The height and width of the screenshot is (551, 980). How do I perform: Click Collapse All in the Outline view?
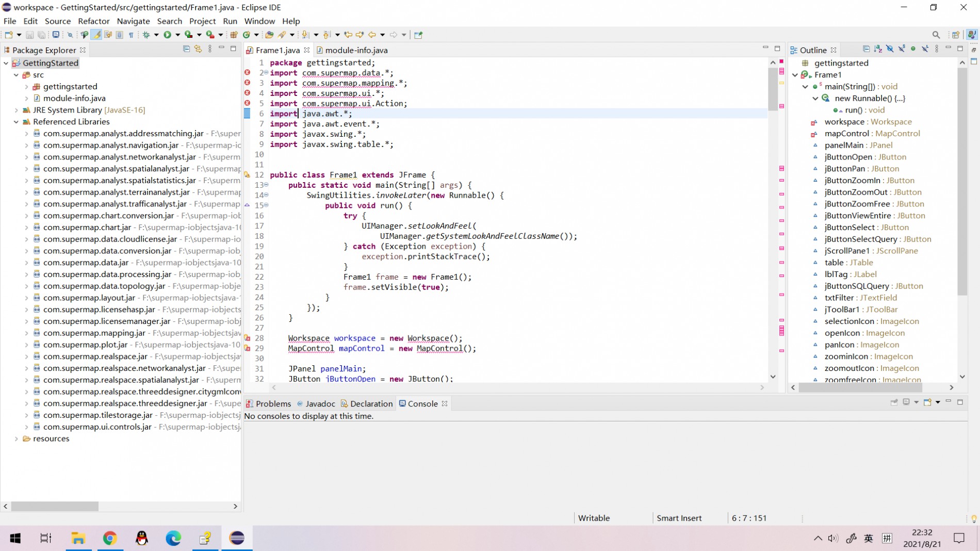pyautogui.click(x=866, y=49)
